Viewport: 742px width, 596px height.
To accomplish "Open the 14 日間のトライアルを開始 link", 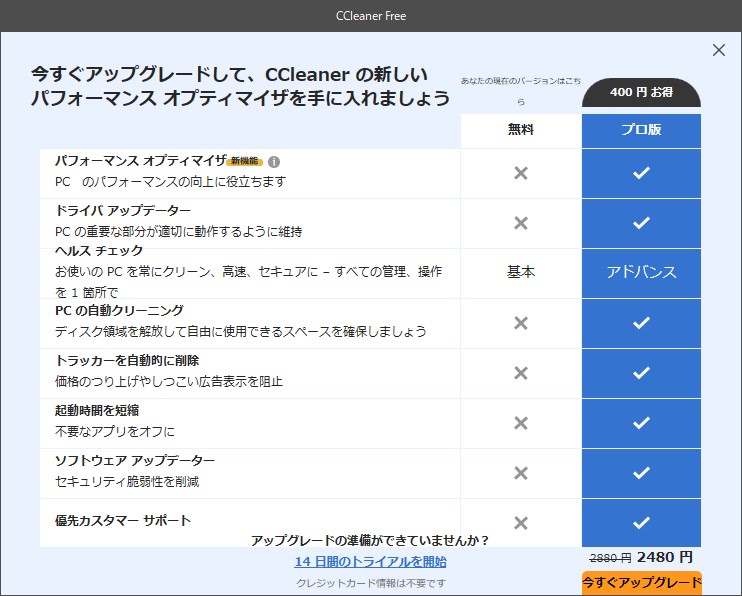I will pos(371,561).
